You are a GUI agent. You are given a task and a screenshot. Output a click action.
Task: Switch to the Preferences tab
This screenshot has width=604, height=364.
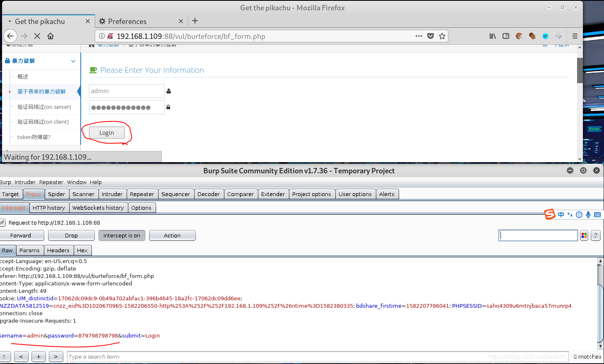pyautogui.click(x=141, y=21)
